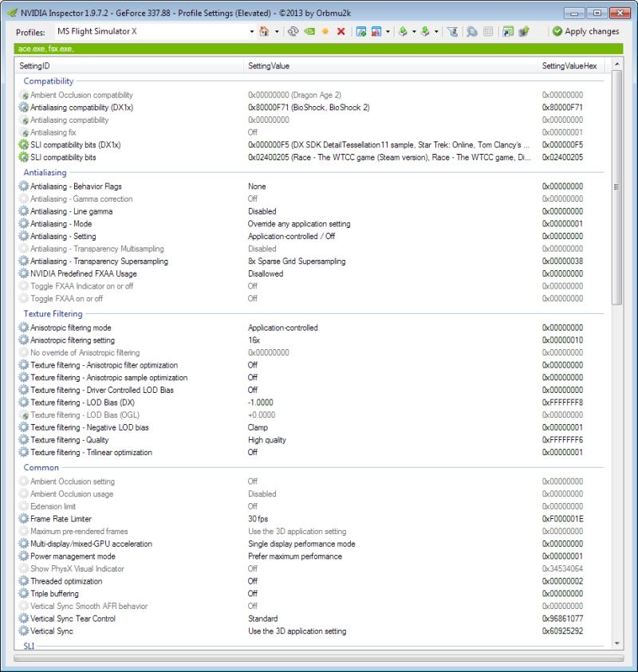Click the Profiles field showing MS Flight Simulator X
Image resolution: width=638 pixels, height=672 pixels.
152,31
